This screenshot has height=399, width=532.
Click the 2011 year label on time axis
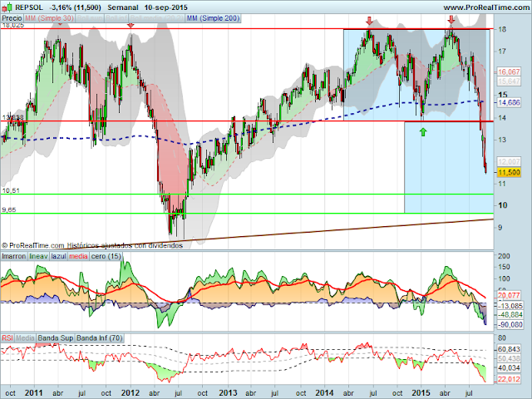point(34,392)
